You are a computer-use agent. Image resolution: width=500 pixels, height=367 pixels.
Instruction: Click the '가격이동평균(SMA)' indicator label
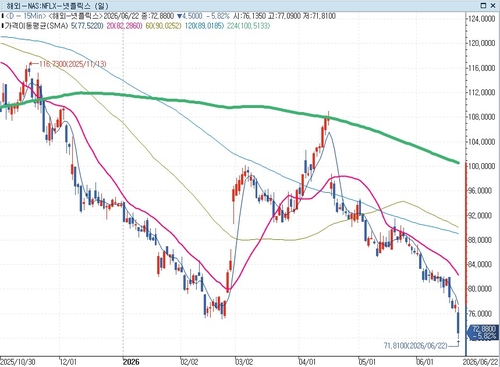[36, 26]
